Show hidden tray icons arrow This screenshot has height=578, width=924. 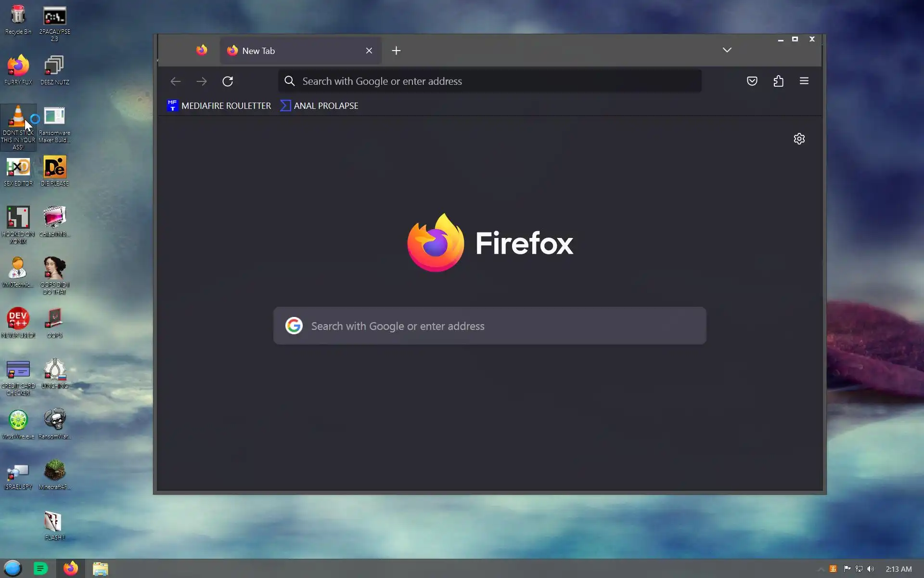[821, 569]
